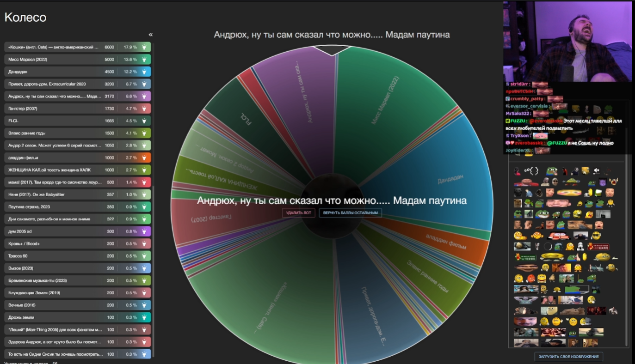Click highlight icon in the Кровь+ / Blood+ row
The height and width of the screenshot is (364, 635).
pyautogui.click(x=144, y=243)
